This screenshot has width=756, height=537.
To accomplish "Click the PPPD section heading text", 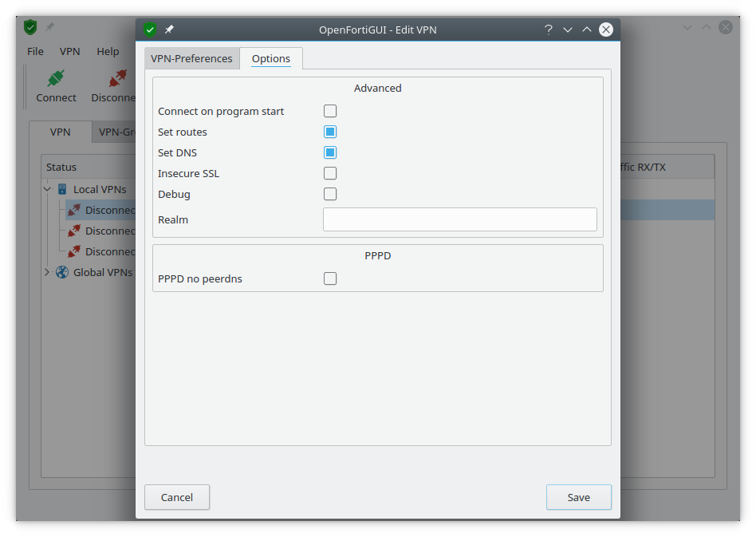I will click(x=377, y=255).
